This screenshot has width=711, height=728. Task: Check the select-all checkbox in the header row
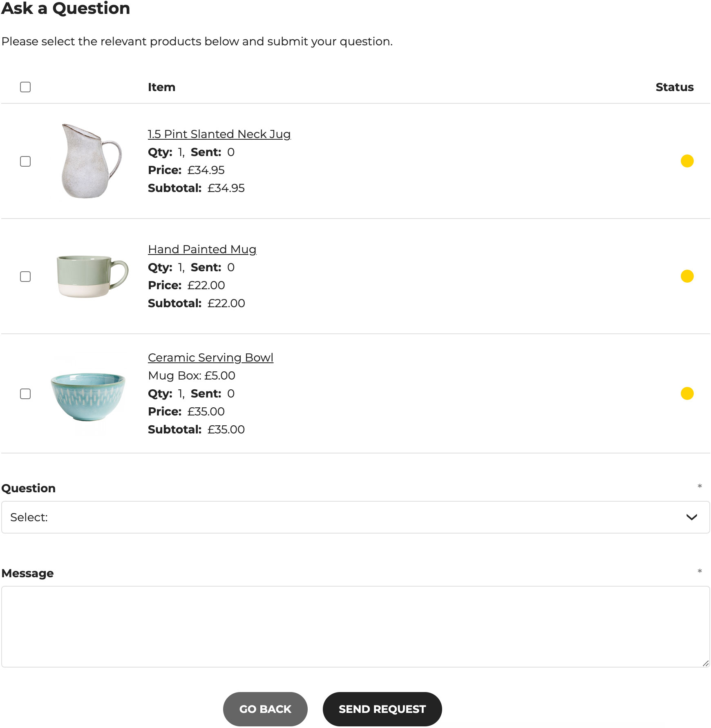coord(25,87)
